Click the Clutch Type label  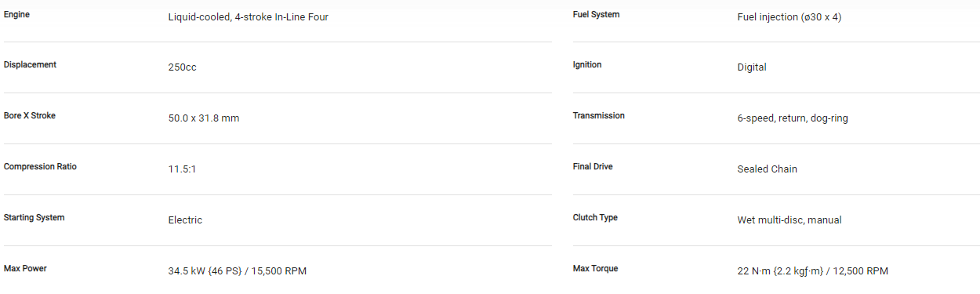pyautogui.click(x=595, y=217)
